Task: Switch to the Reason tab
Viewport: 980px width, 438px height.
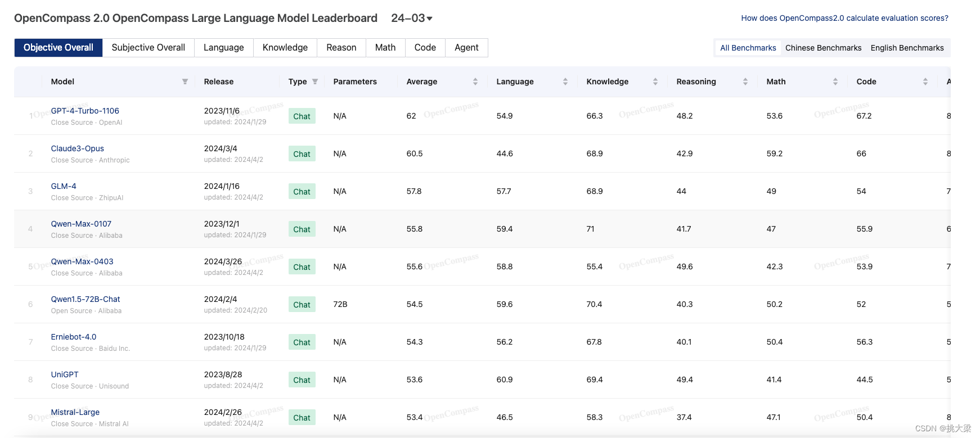Action: pyautogui.click(x=341, y=48)
